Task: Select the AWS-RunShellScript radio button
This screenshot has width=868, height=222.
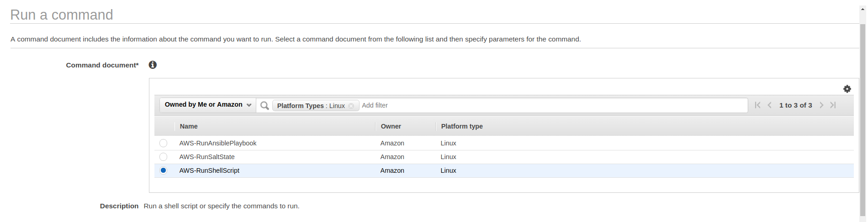Action: [163, 170]
